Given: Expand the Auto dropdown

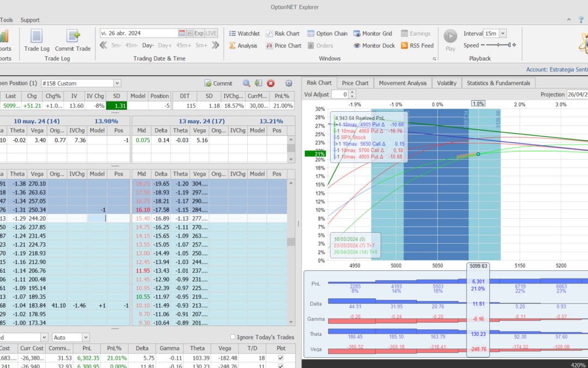Looking at the screenshot, I should click(85, 337).
